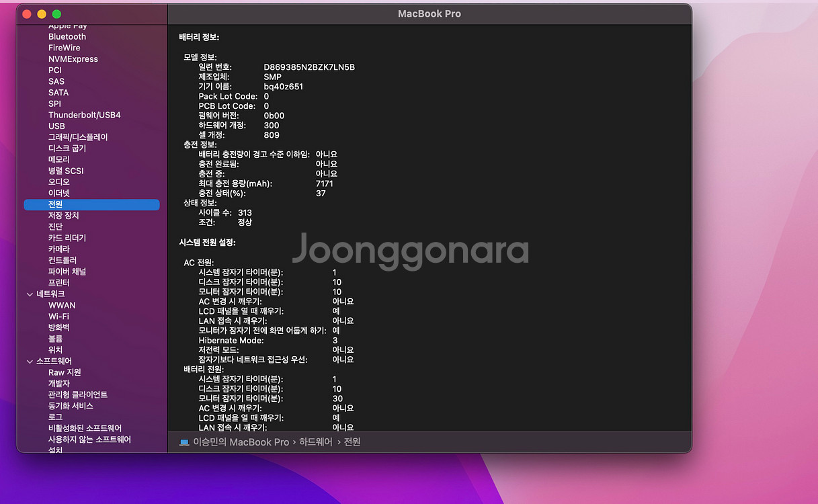
Task: Click the MacBook Pro window title
Action: (430, 13)
